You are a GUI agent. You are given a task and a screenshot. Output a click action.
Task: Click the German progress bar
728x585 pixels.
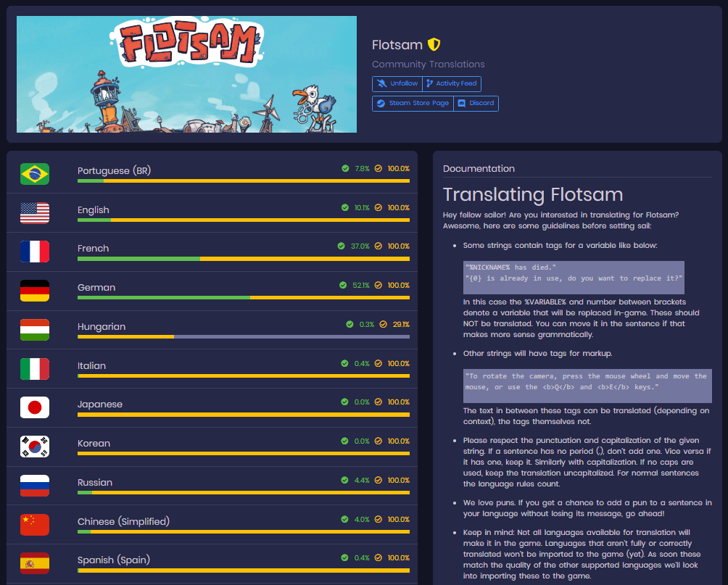[x=244, y=298]
